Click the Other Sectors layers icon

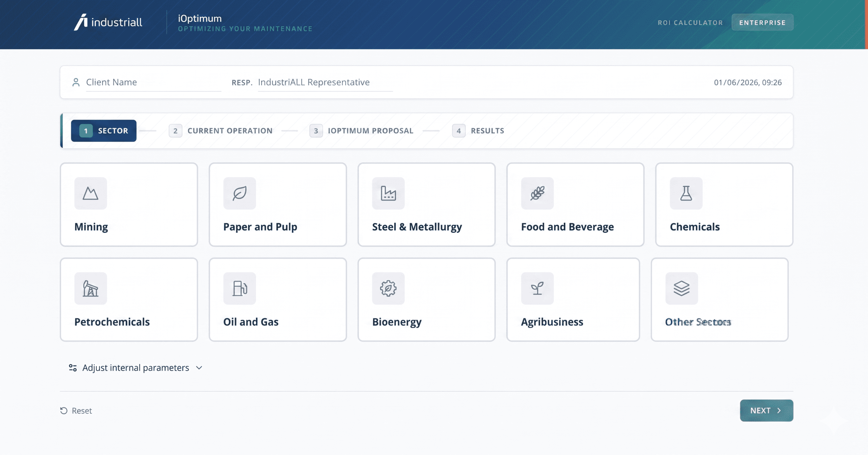coord(682,288)
